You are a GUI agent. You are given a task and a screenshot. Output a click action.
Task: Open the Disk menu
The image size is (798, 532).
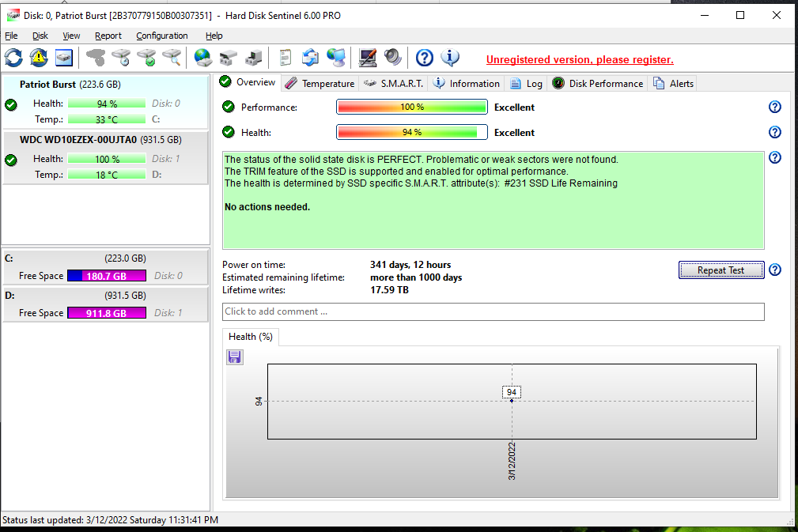(x=40, y=36)
